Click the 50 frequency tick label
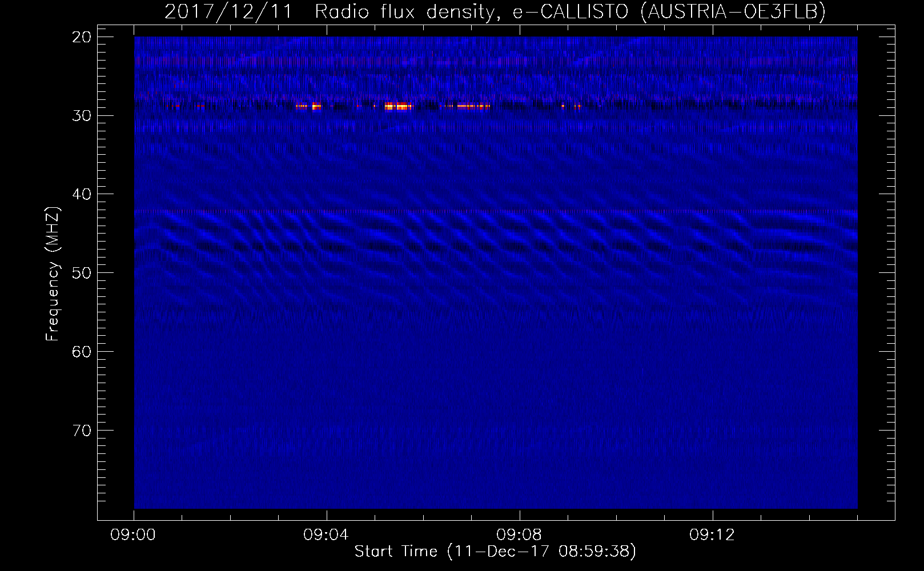924x571 pixels. coord(82,273)
